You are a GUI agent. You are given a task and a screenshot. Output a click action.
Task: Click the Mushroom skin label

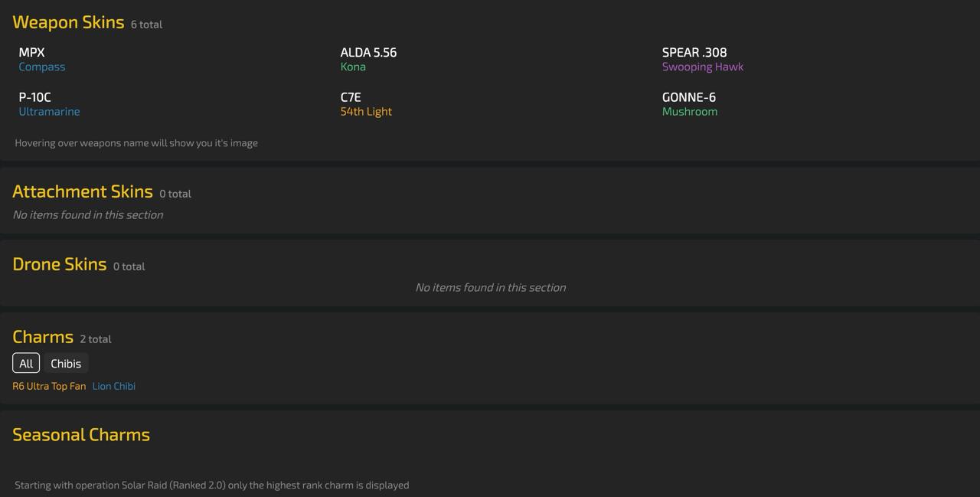point(689,111)
